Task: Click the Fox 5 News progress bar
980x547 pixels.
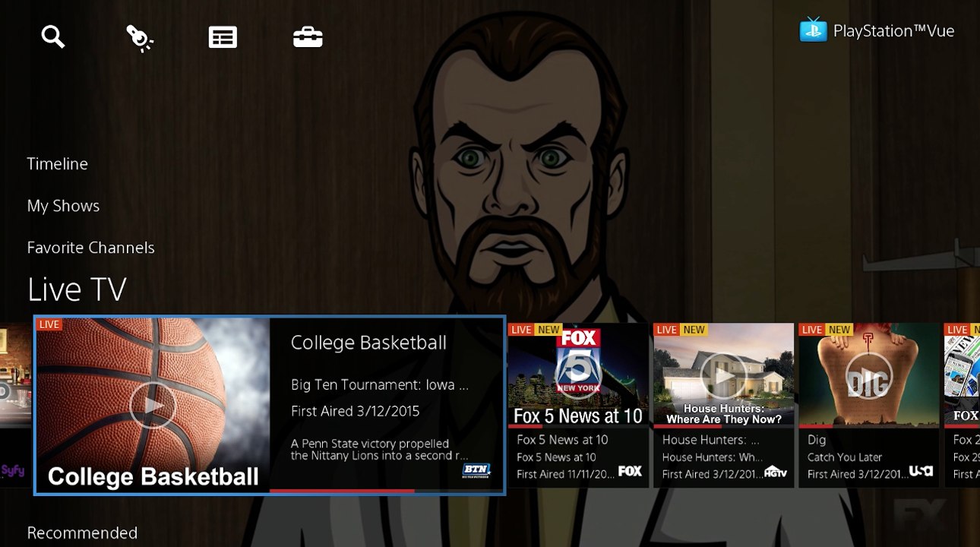Action: click(x=578, y=426)
